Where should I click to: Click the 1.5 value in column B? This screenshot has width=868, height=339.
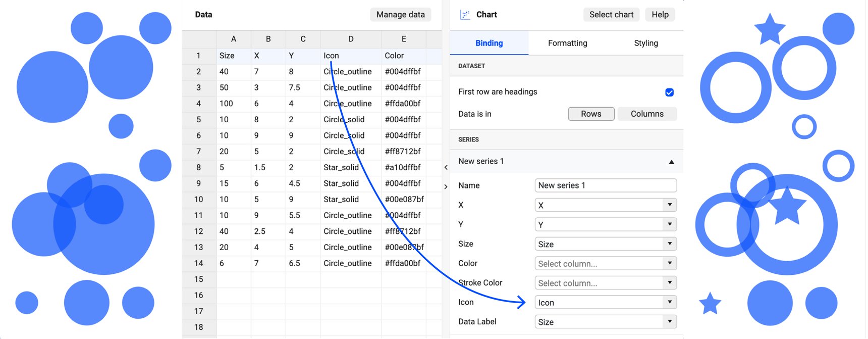tap(268, 167)
